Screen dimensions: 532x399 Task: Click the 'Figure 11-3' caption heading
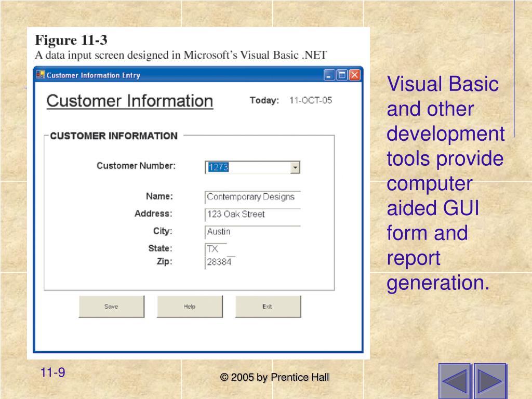pyautogui.click(x=71, y=40)
